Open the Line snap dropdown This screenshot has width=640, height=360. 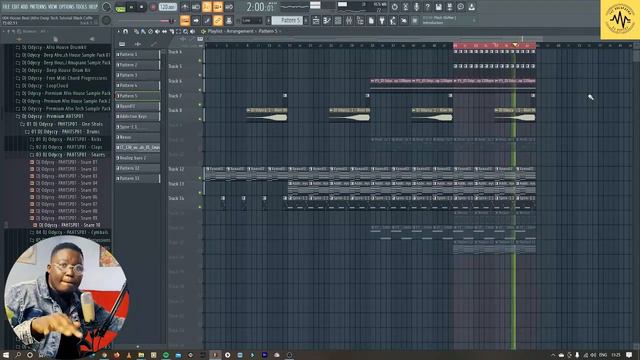pos(251,20)
